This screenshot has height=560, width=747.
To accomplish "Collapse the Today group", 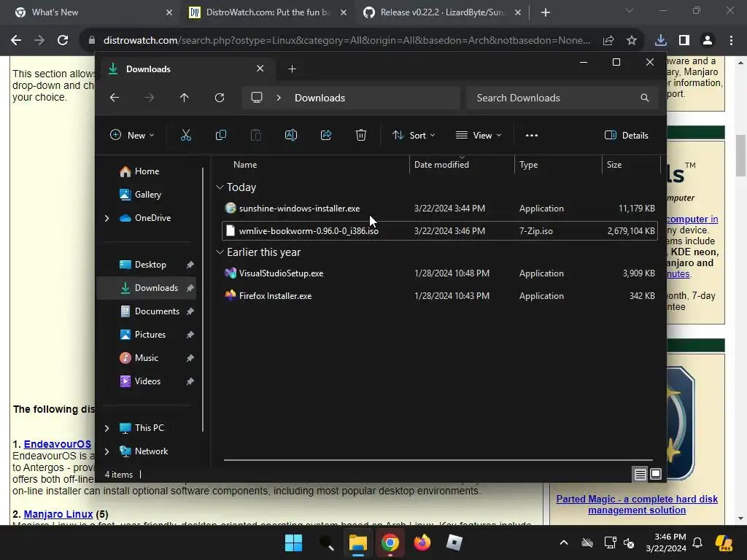I will [220, 187].
